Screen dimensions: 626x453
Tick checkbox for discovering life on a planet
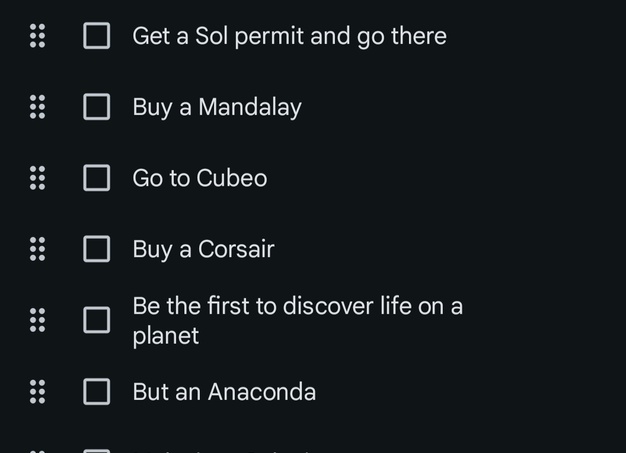point(97,320)
